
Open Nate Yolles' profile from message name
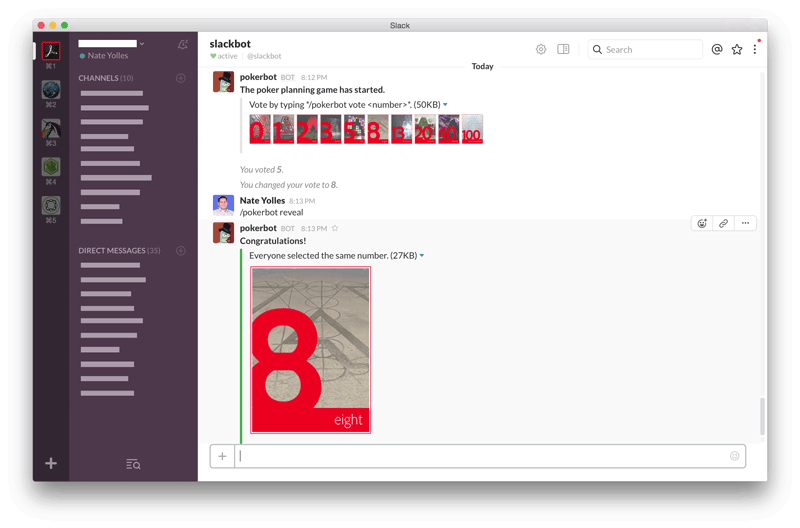(x=262, y=200)
